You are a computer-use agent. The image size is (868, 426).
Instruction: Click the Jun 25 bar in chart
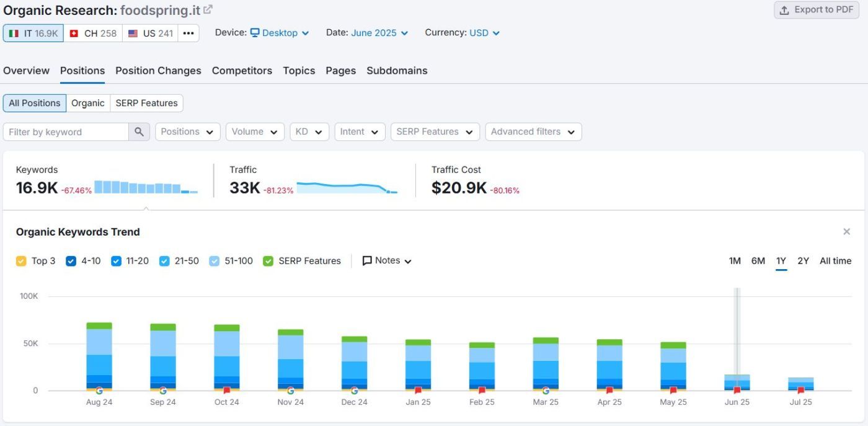737,382
